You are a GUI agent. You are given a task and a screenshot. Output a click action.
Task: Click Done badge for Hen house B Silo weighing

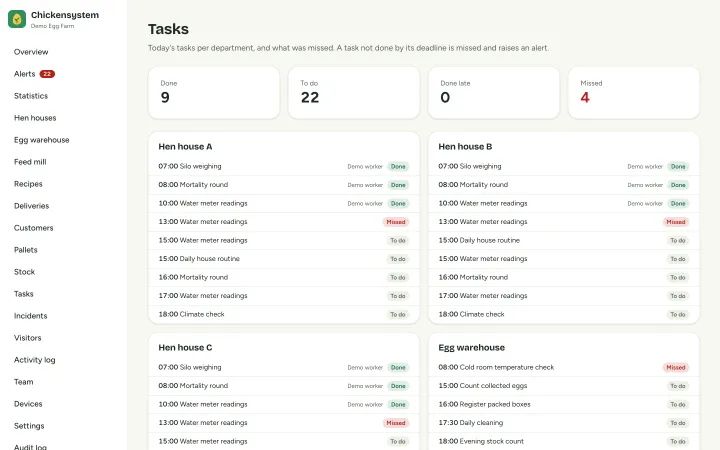678,167
